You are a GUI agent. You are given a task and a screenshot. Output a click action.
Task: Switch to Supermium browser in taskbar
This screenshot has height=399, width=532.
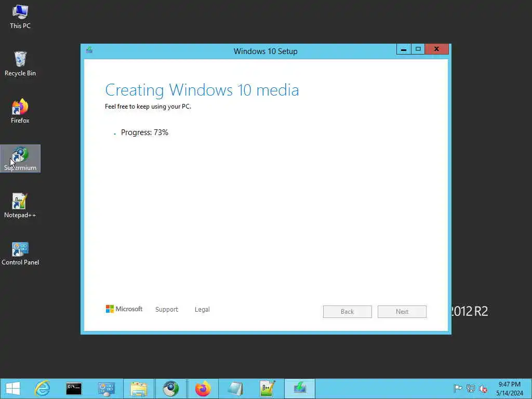point(170,389)
